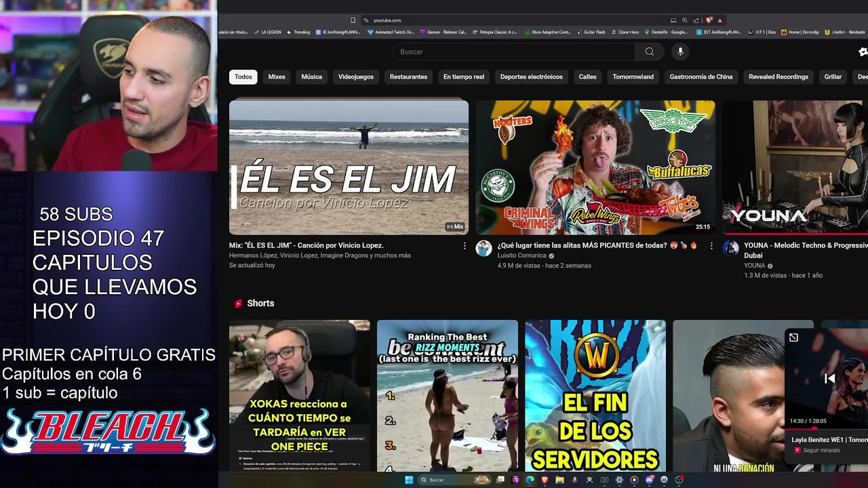Select the Restaurantes filter chip
This screenshot has width=868, height=488.
(x=408, y=77)
